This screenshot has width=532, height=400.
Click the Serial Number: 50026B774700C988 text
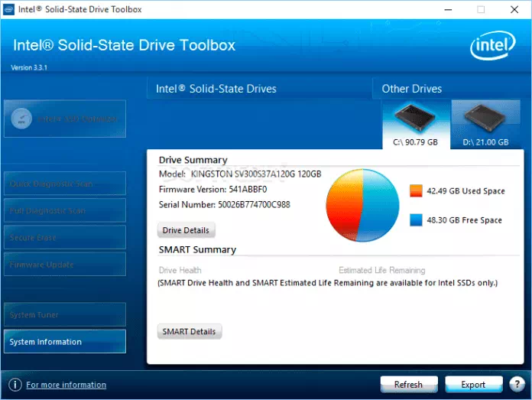pyautogui.click(x=224, y=204)
